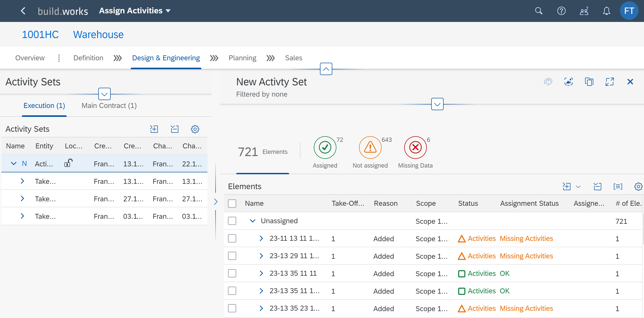The height and width of the screenshot is (318, 644).
Task: Filter by Not assigned warning circle
Action: [x=370, y=148]
